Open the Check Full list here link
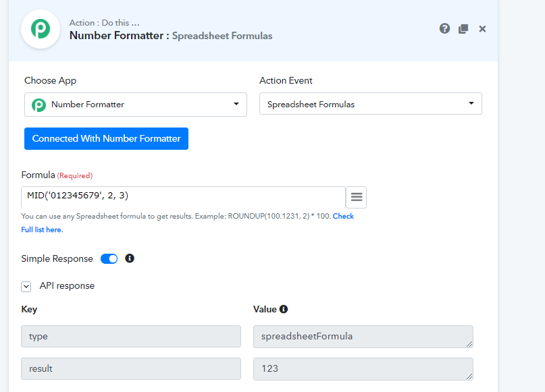The image size is (545, 392). point(343,217)
